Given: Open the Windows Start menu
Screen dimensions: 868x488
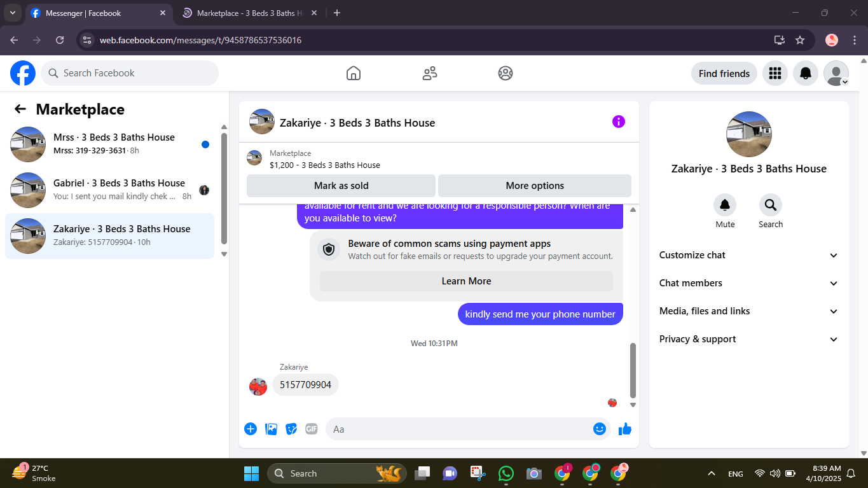Looking at the screenshot, I should point(252,473).
